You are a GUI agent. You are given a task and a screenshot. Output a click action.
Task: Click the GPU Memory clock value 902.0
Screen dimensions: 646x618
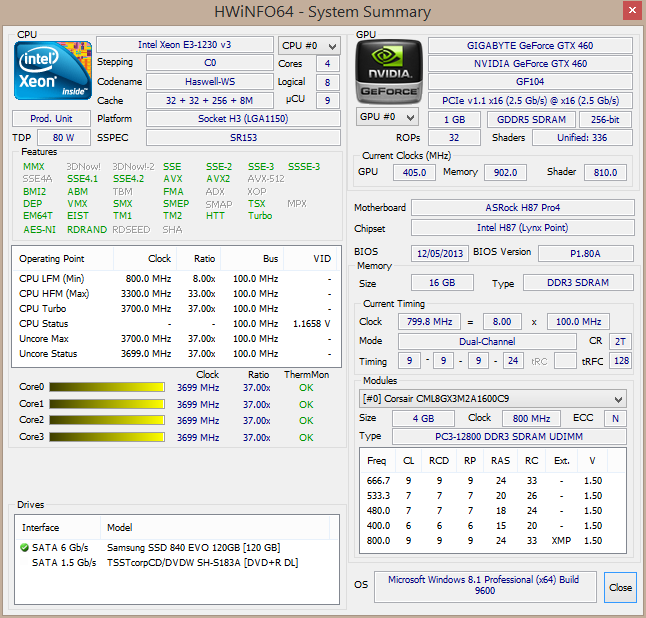[x=506, y=172]
